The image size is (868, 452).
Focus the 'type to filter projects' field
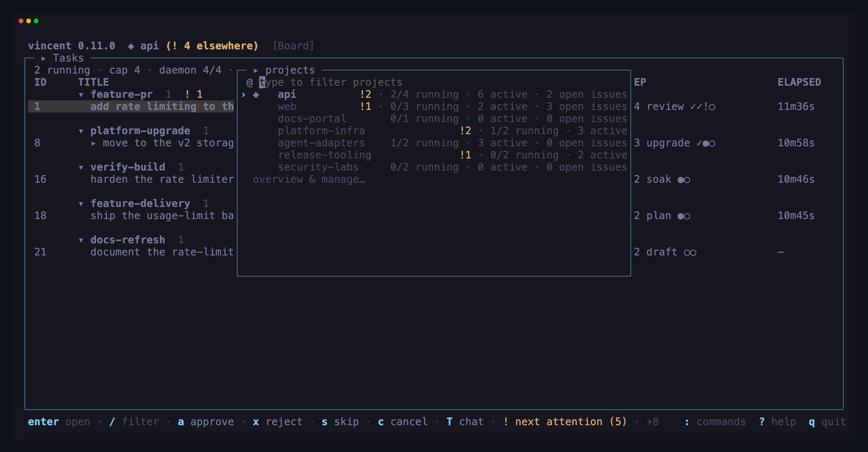[x=331, y=82]
